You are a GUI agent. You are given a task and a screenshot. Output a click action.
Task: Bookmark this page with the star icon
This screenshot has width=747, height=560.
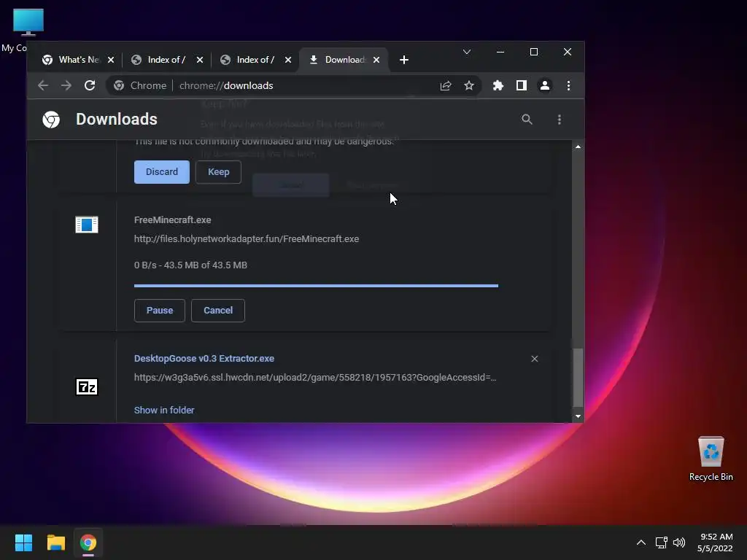[x=469, y=86]
